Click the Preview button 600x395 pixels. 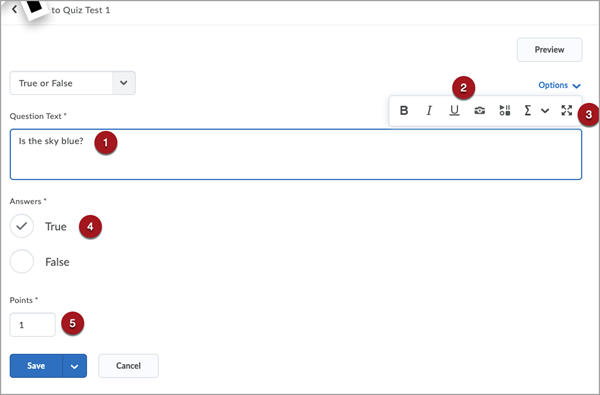(549, 50)
